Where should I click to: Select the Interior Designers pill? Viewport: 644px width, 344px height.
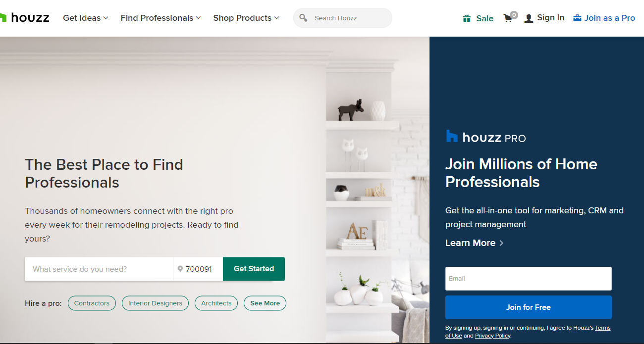coord(155,303)
